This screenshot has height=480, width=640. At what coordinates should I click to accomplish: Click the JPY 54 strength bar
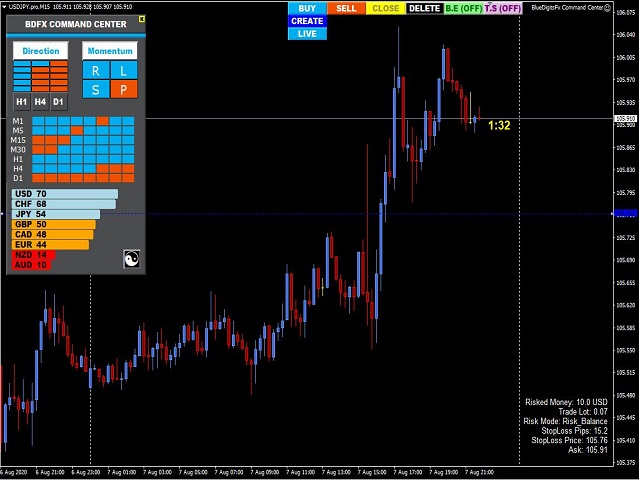(56, 214)
